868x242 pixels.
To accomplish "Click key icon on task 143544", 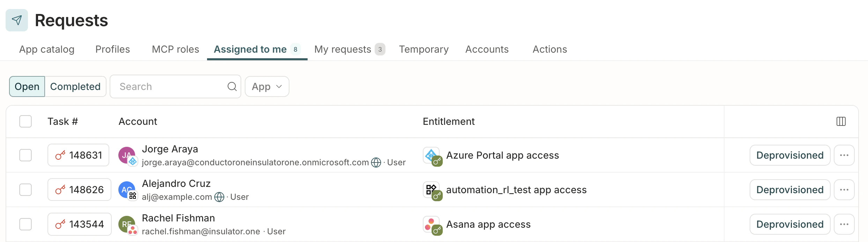I will pyautogui.click(x=60, y=224).
